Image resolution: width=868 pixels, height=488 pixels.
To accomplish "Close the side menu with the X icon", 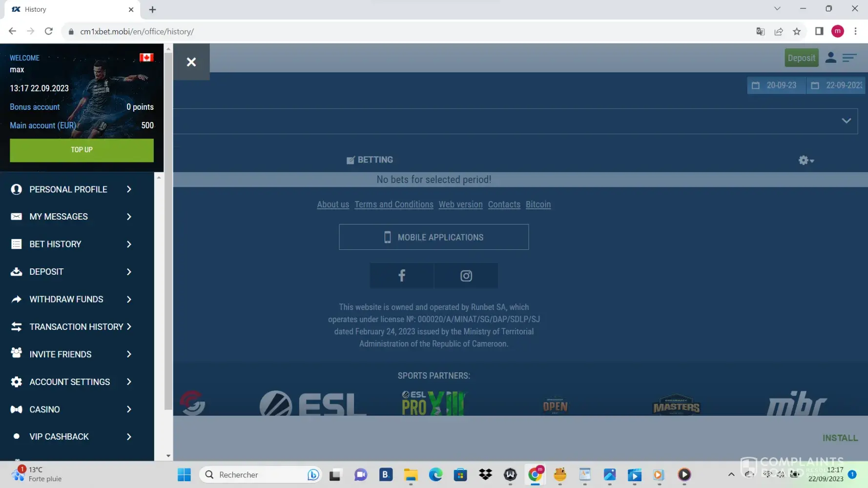I will click(x=191, y=62).
